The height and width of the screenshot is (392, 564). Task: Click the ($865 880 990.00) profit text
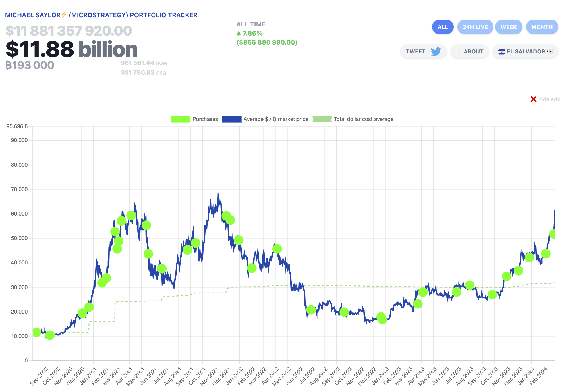(x=267, y=42)
